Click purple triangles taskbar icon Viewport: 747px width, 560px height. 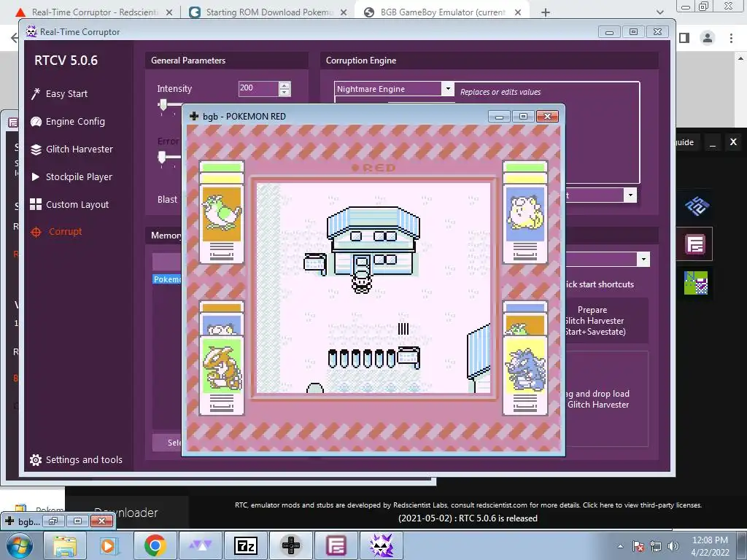point(201,545)
